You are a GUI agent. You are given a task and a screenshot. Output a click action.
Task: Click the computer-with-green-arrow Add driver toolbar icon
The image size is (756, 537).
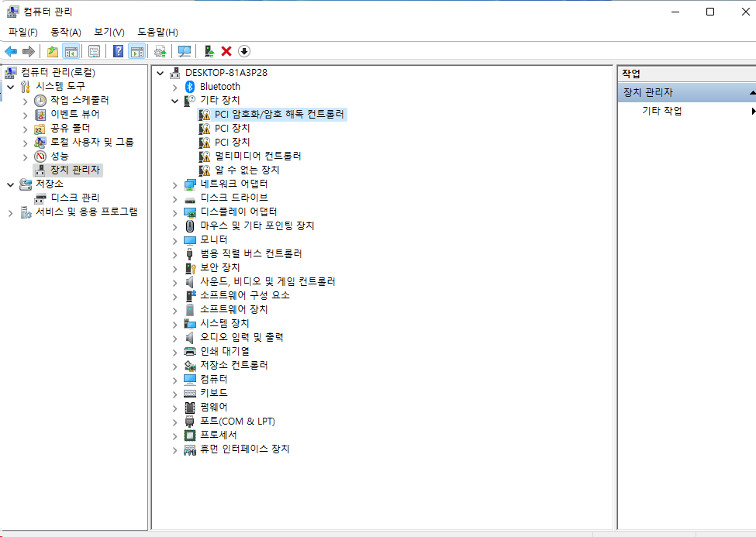(x=209, y=51)
